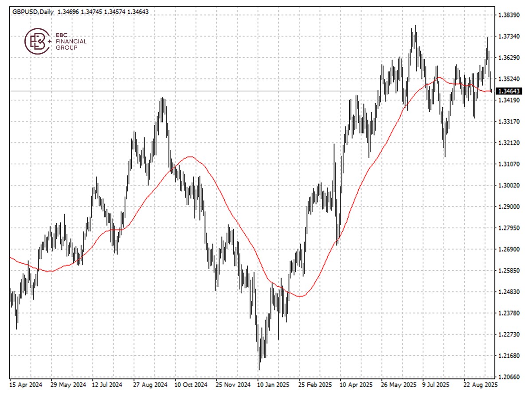Click the current price tag 1.34643
The image size is (532, 397).
point(508,91)
